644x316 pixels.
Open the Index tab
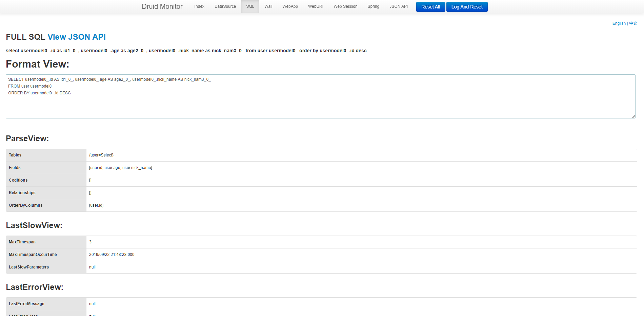click(199, 6)
